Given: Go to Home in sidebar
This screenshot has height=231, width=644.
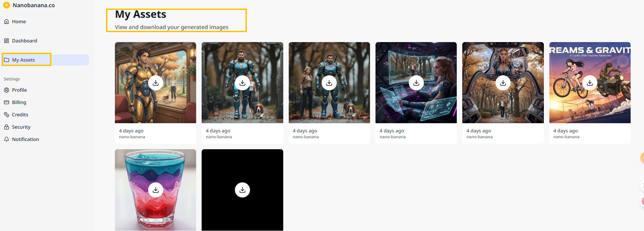Looking at the screenshot, I should pyautogui.click(x=19, y=22).
